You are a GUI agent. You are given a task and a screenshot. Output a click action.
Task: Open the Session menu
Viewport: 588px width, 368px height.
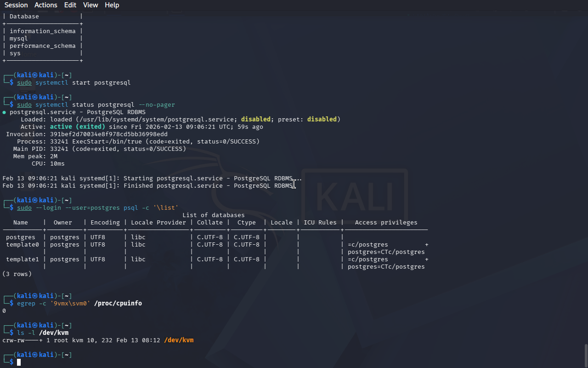point(16,5)
